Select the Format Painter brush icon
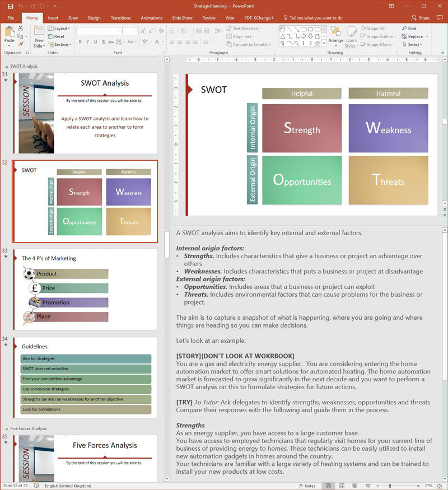The width and height of the screenshot is (448, 490). click(x=21, y=44)
